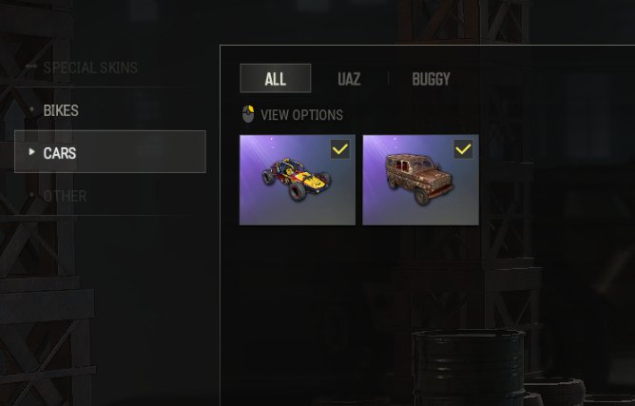This screenshot has width=635, height=406.
Task: Select the purple UAZ skin tile
Action: point(420,180)
